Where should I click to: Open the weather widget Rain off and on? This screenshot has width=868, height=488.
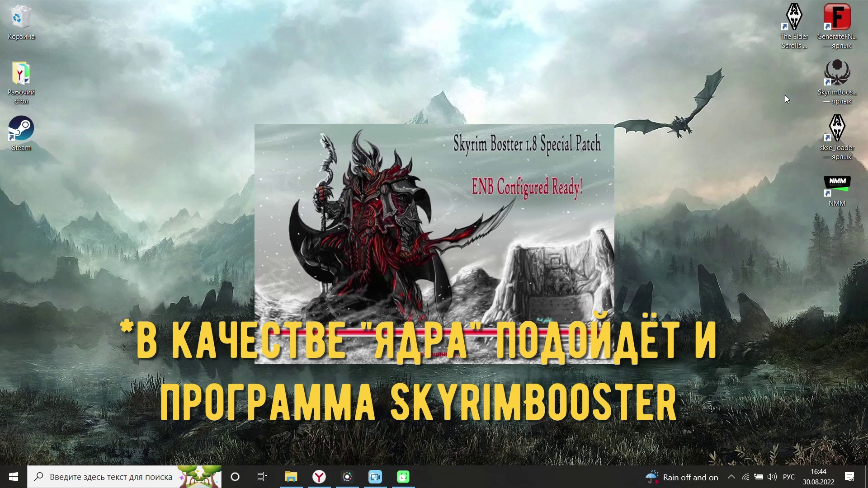coord(682,477)
